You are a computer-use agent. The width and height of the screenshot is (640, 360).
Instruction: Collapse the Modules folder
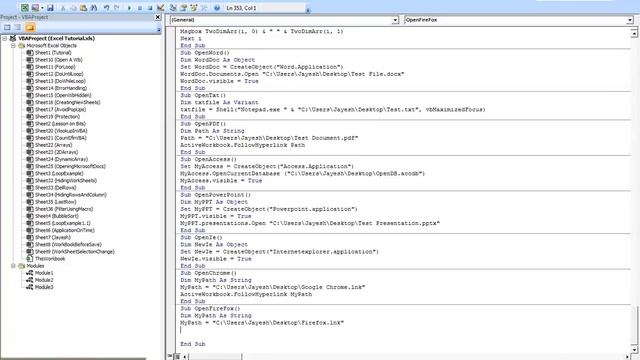(13, 266)
